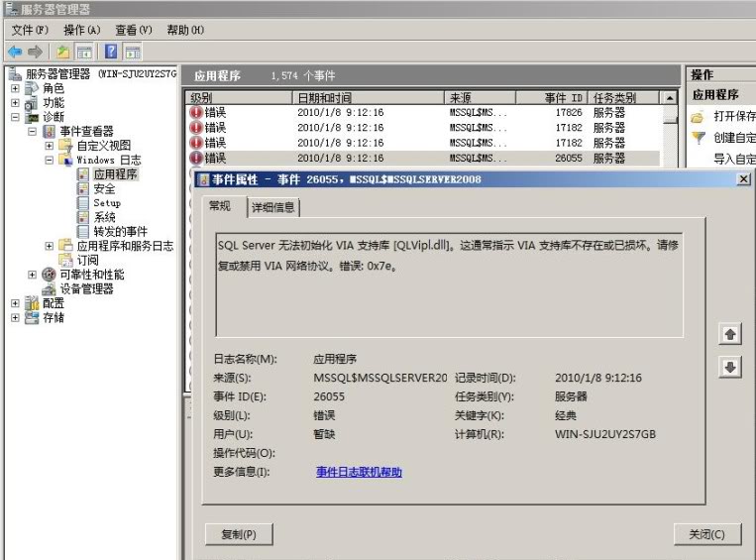Click the 关闭(C) button
Screen dimensions: 756x560
pos(706,534)
